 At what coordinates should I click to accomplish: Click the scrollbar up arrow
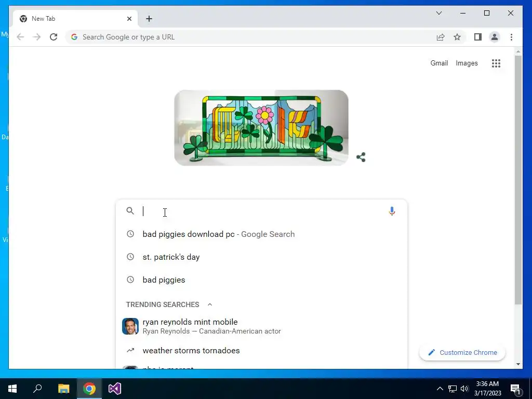(518, 51)
